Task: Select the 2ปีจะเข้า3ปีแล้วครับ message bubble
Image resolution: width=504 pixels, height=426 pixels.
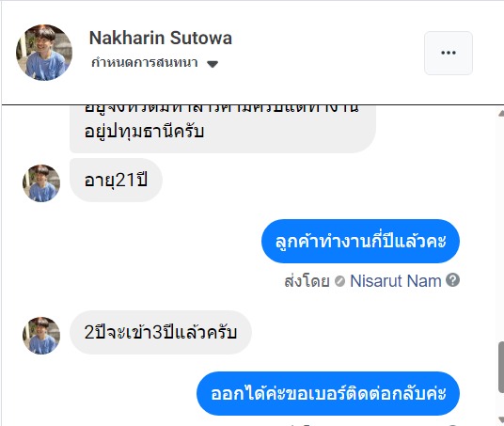Action: coord(161,333)
